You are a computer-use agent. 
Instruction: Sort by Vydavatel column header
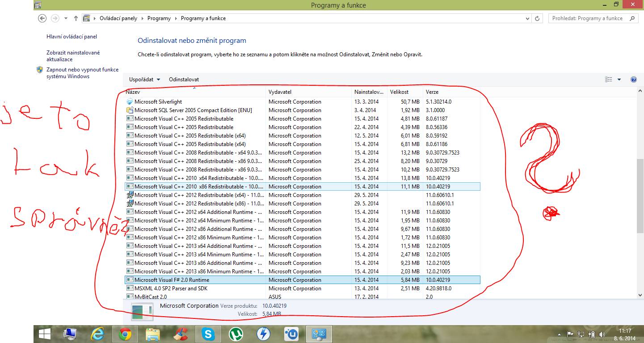click(308, 92)
